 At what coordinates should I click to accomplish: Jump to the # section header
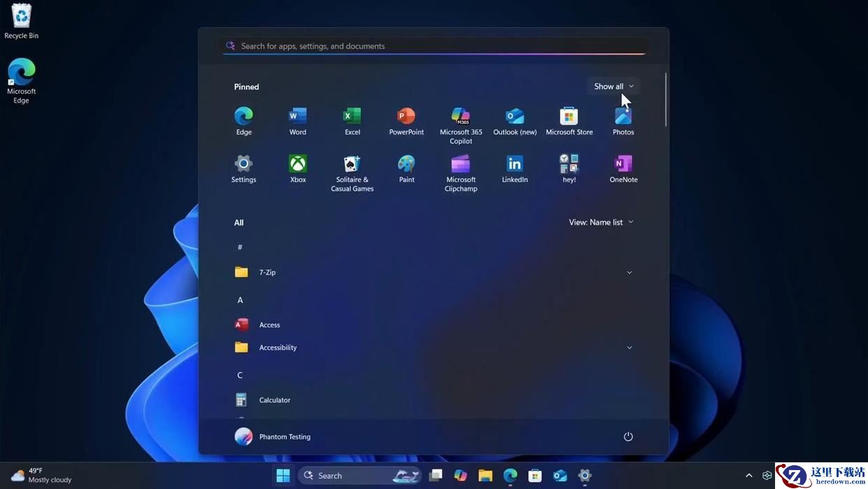coord(240,247)
